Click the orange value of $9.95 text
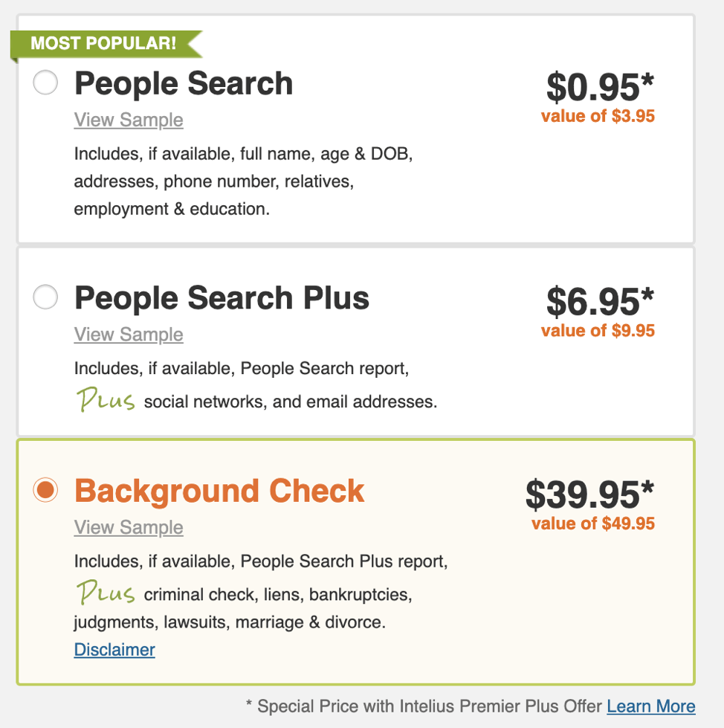The image size is (724, 728). [x=598, y=330]
